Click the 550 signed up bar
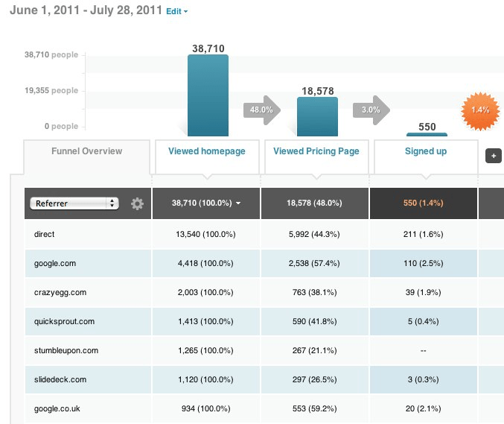Image resolution: width=504 pixels, height=424 pixels. tap(427, 134)
